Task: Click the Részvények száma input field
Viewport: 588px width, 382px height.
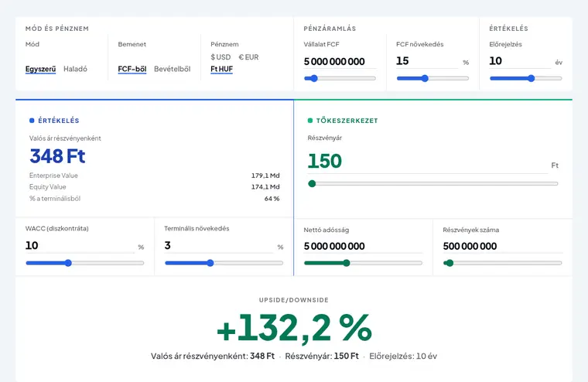Action: click(502, 247)
